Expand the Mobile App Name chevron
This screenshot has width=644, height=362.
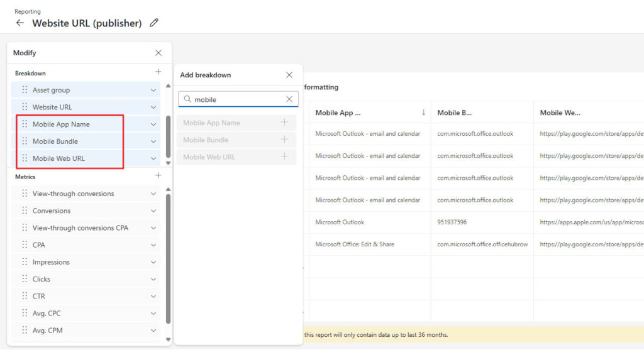153,124
